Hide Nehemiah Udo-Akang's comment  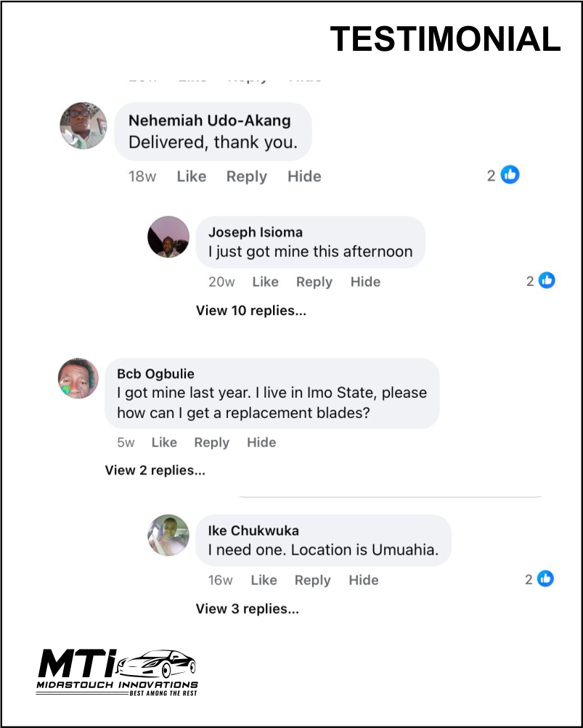(x=304, y=176)
